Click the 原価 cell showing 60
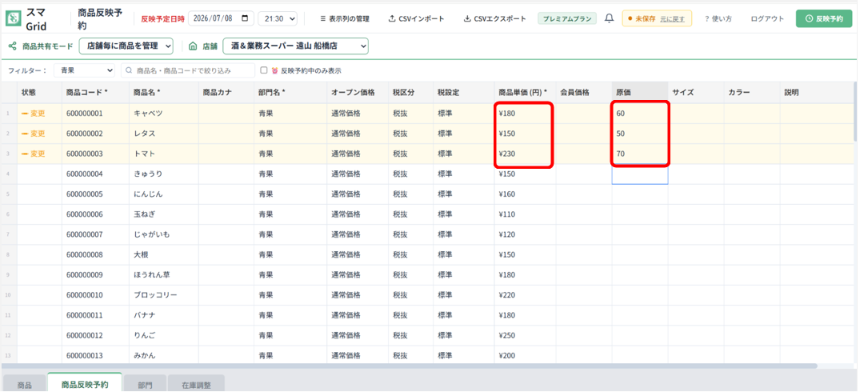The image size is (858, 392). click(640, 113)
